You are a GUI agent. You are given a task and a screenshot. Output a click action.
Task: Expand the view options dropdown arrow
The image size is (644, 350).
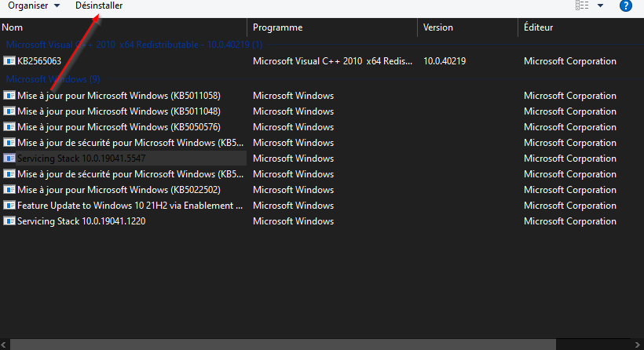click(x=600, y=5)
